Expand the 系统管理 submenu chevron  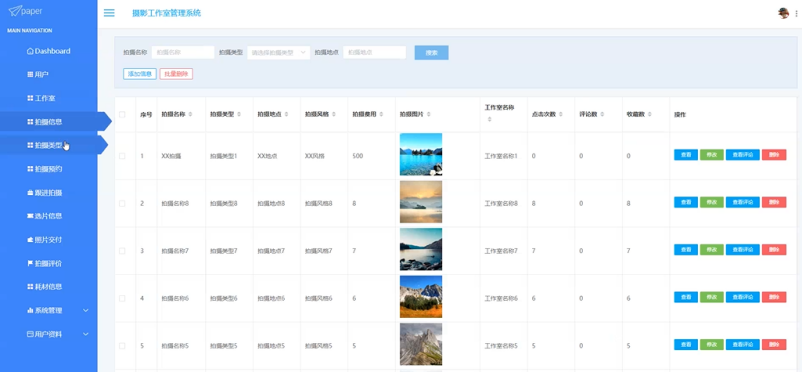pos(86,311)
